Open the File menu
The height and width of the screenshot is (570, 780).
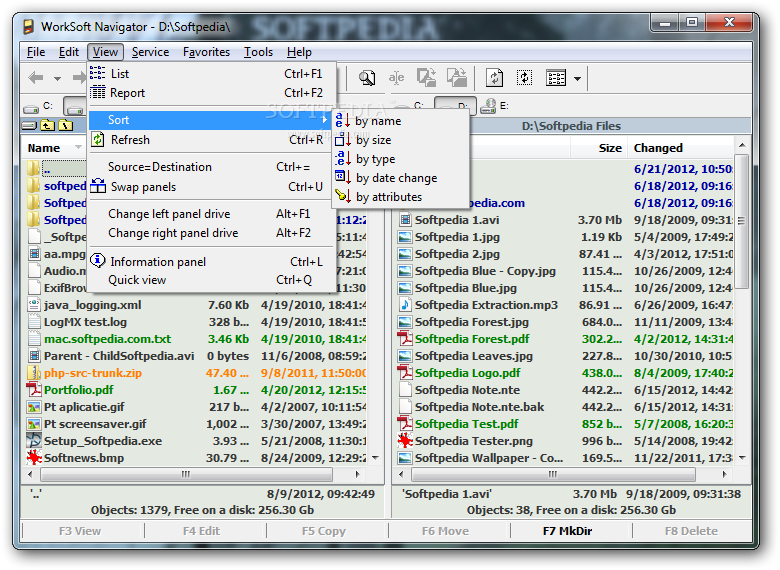click(x=36, y=52)
